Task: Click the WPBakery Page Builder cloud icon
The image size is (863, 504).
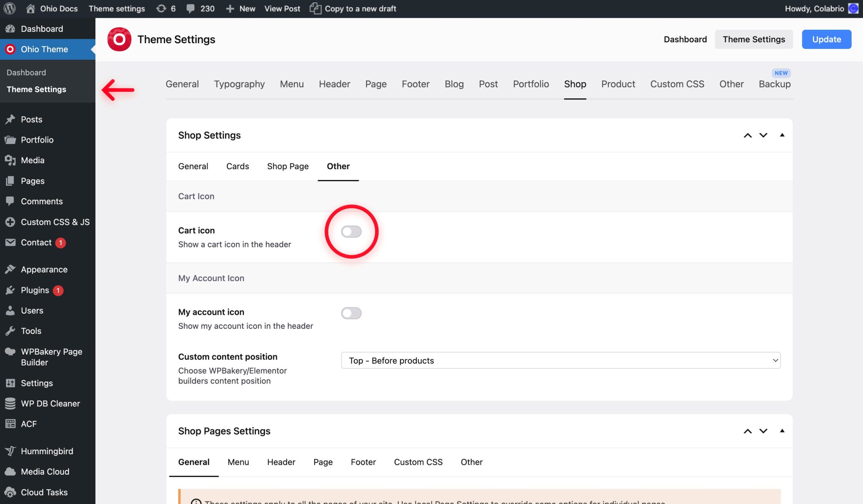Action: [x=10, y=352]
